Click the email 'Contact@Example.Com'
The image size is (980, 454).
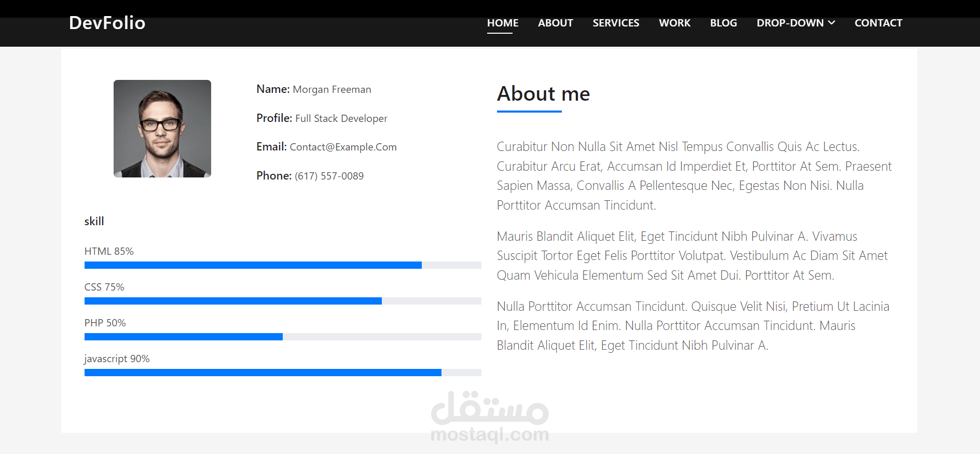(x=343, y=147)
